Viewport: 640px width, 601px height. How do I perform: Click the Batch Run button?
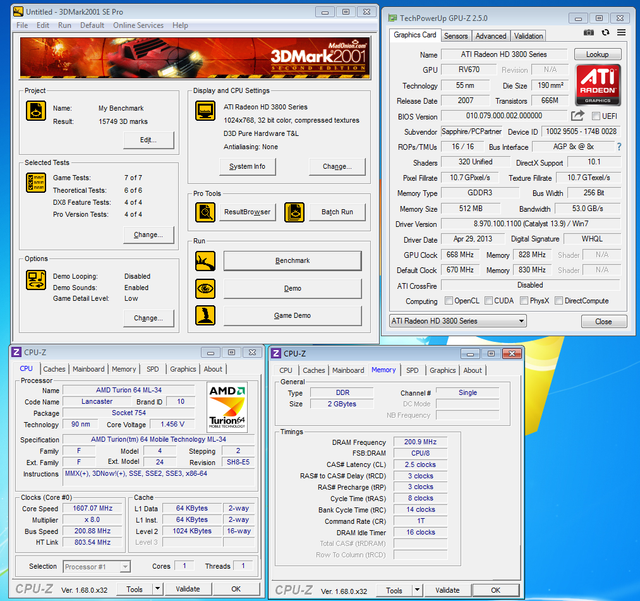[337, 212]
